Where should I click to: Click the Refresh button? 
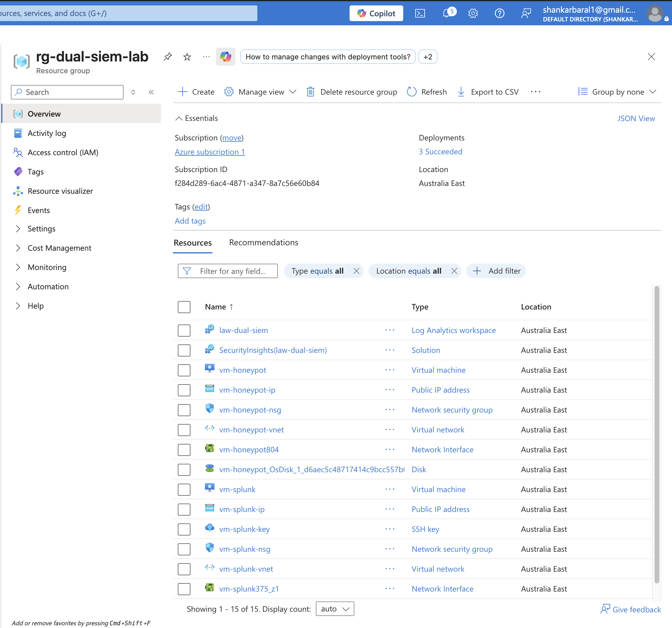[x=427, y=92]
